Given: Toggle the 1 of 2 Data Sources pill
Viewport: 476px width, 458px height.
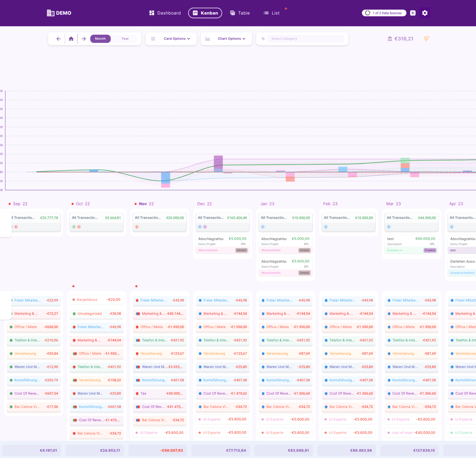Looking at the screenshot, I should pos(384,13).
